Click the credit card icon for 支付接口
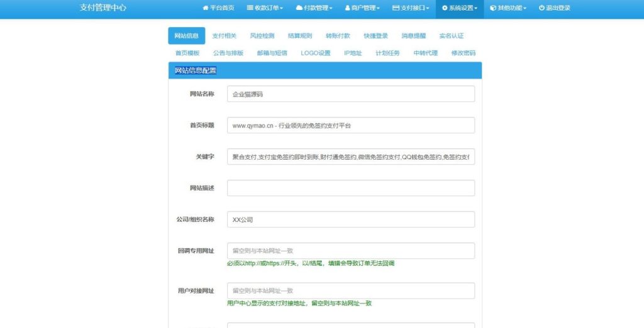The height and width of the screenshot is (328, 644). pos(396,8)
